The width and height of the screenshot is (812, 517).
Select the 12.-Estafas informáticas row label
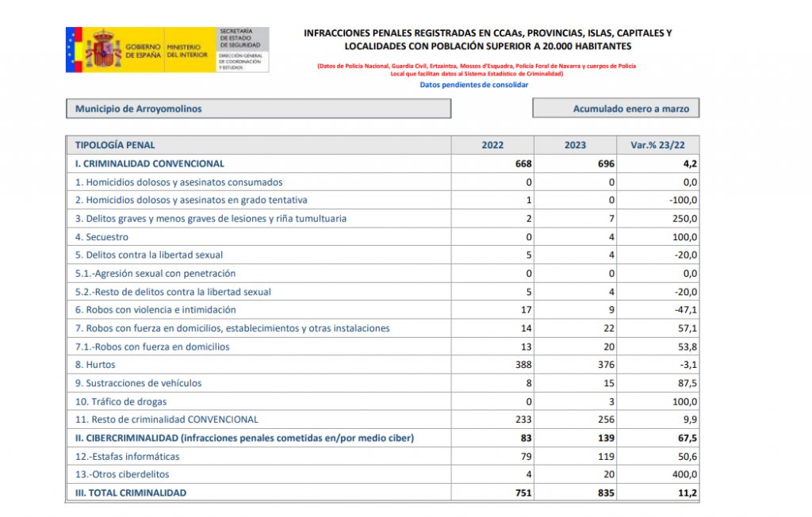pyautogui.click(x=127, y=457)
